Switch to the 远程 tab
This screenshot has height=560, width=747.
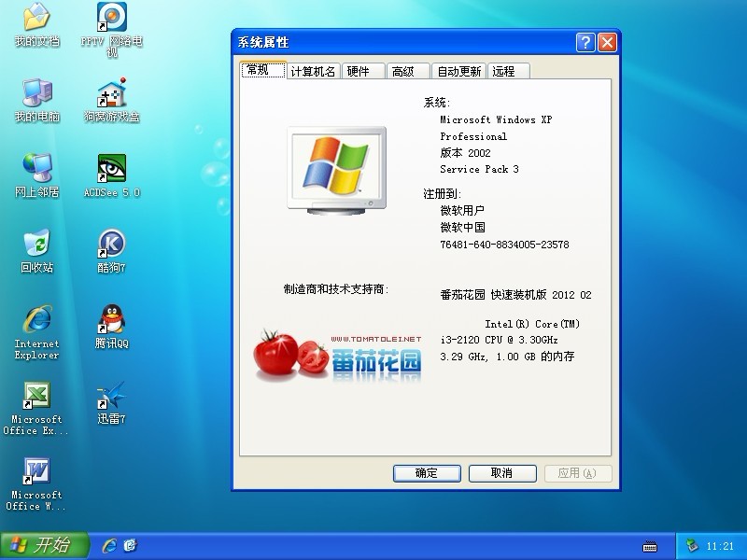coord(503,71)
